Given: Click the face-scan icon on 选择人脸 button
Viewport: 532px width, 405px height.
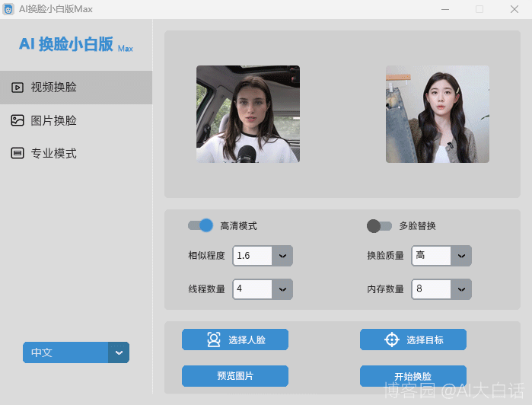Looking at the screenshot, I should click(214, 340).
